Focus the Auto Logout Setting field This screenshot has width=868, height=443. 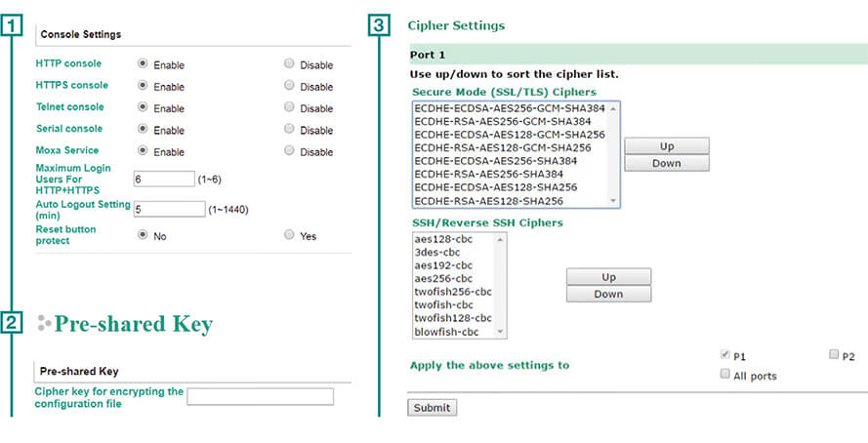point(169,209)
